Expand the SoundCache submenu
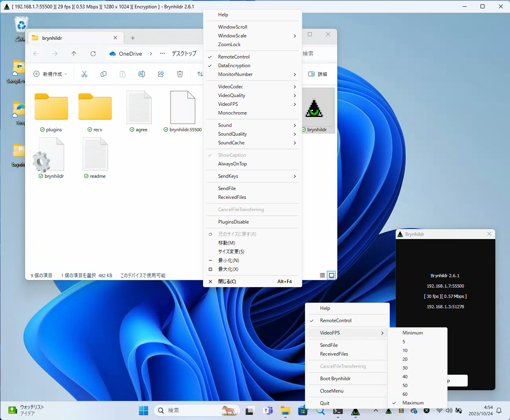The image size is (510, 420). [252, 143]
